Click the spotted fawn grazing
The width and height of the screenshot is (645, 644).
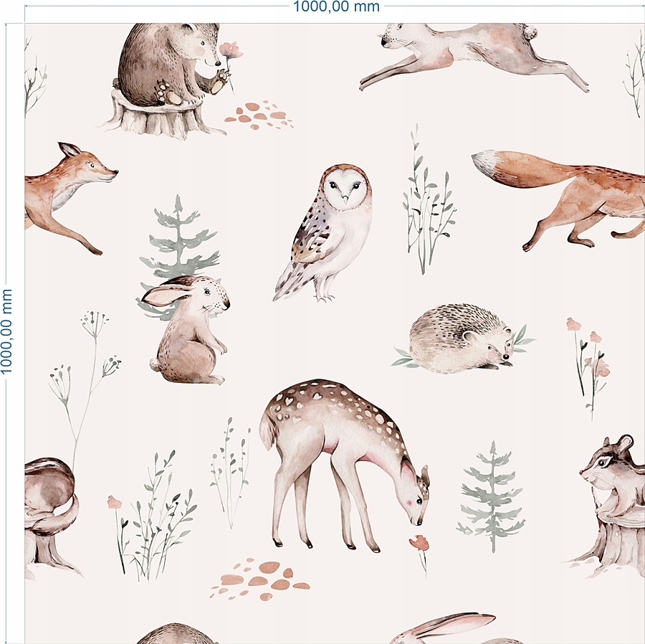(x=344, y=465)
